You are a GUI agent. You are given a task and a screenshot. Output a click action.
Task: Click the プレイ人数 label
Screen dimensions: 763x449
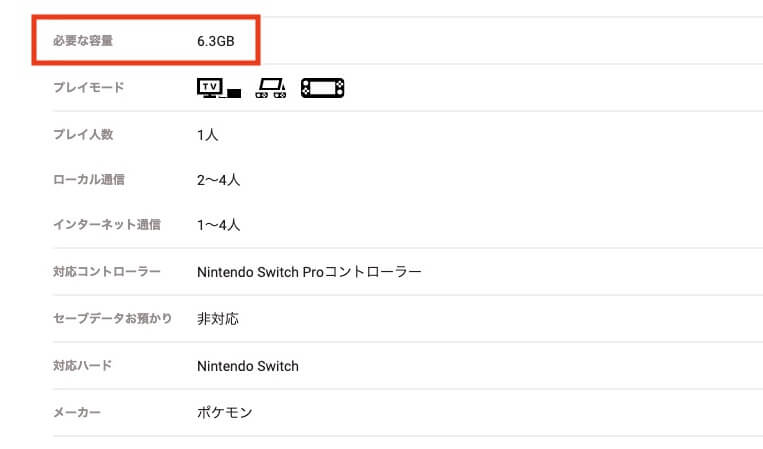(x=83, y=134)
